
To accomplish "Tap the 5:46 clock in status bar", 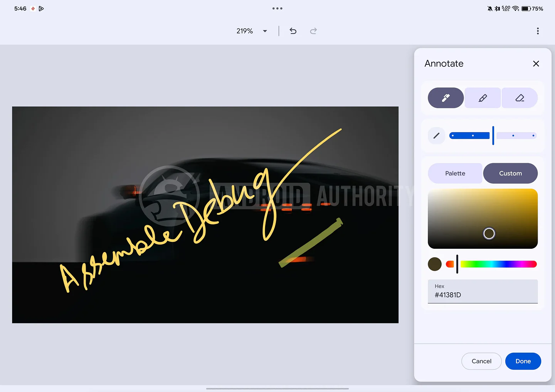I will [x=20, y=8].
